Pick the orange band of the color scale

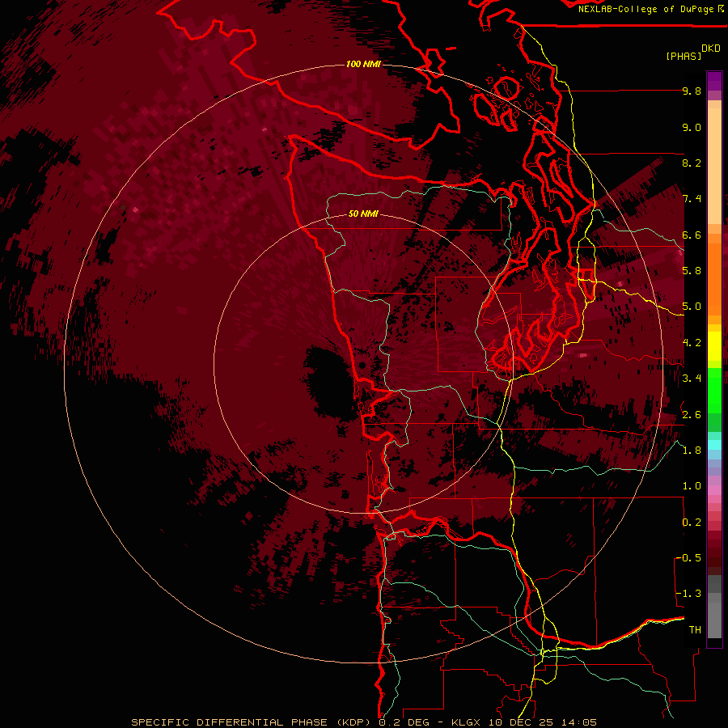pos(714,278)
